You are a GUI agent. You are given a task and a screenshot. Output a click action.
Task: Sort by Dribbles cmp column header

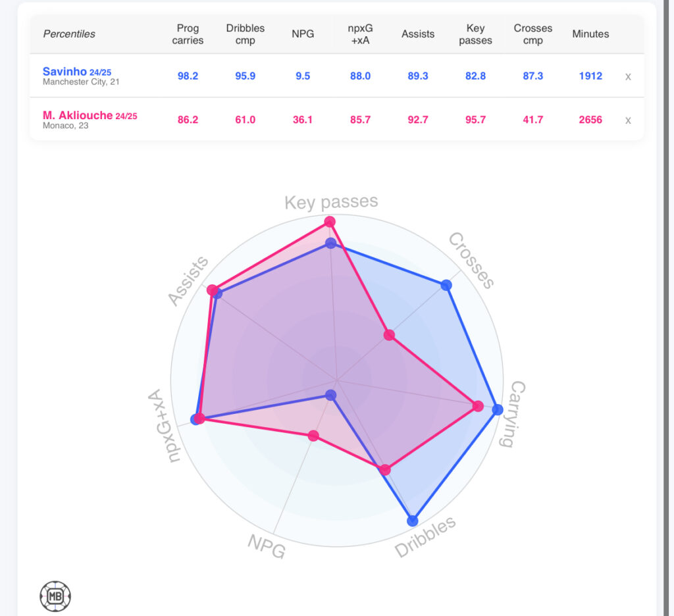coord(245,34)
